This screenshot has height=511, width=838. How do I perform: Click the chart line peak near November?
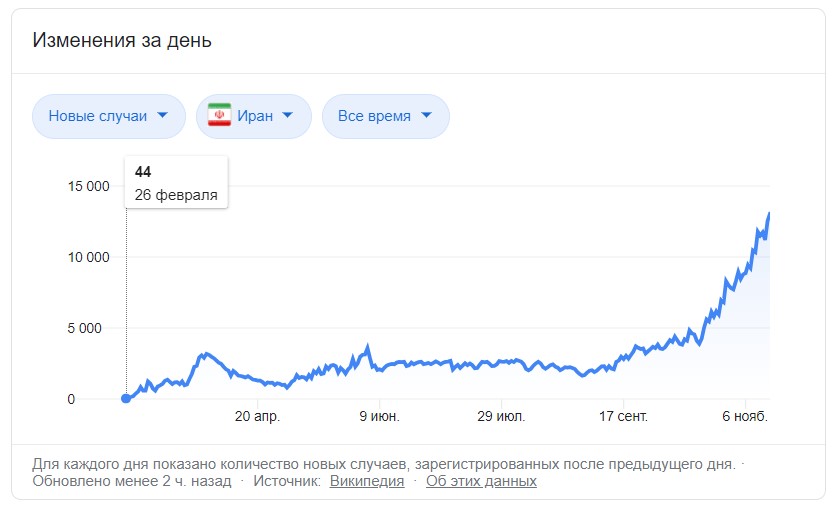769,214
